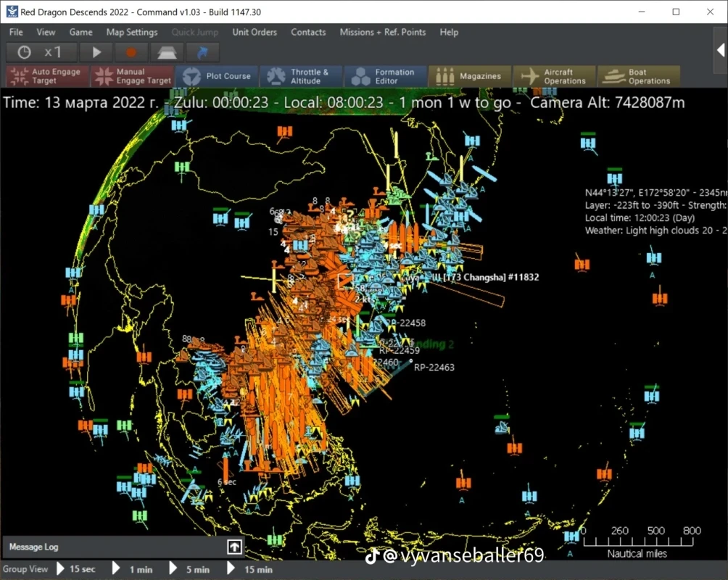
Task: Click the gray trapezoid toolbar icon
Action: 167,52
